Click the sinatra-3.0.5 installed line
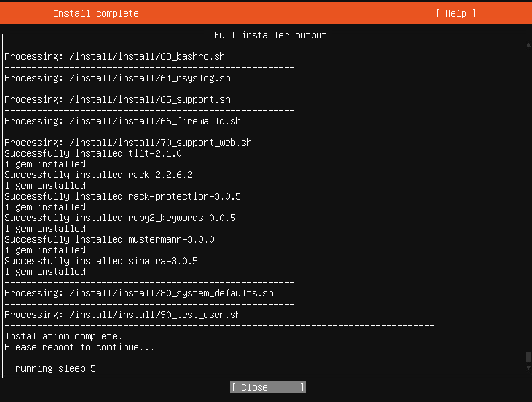This screenshot has width=532, height=402. pos(101,261)
